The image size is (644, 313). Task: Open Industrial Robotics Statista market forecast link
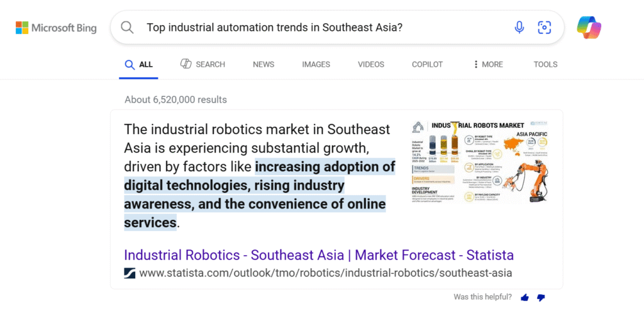click(x=319, y=255)
